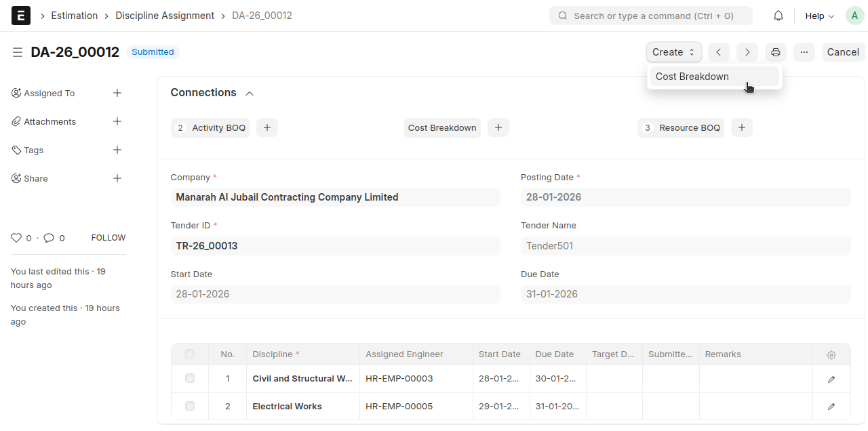Close the Create dropdown button
Screen dimensions: 868x431
pyautogui.click(x=673, y=52)
